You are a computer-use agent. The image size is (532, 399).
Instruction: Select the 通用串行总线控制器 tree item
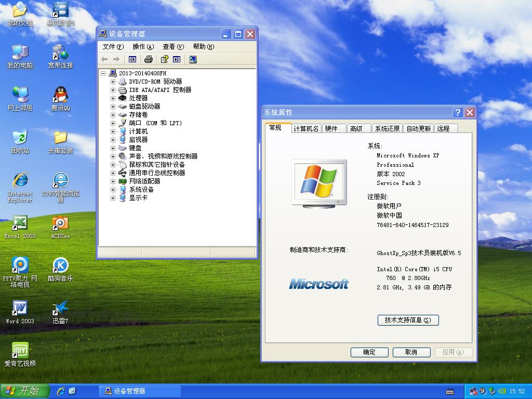(x=157, y=173)
